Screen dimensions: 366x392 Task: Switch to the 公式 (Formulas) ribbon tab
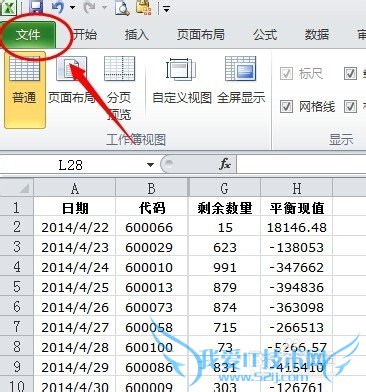pyautogui.click(x=265, y=34)
